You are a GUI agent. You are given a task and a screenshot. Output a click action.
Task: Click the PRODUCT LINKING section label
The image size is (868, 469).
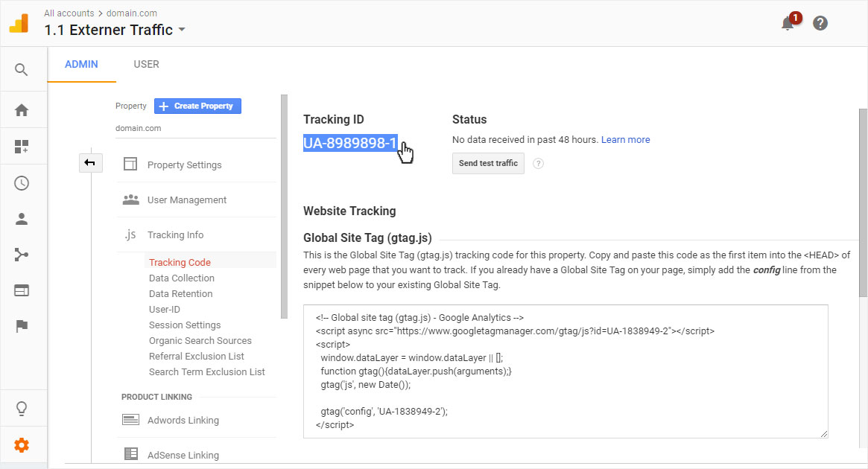click(156, 397)
